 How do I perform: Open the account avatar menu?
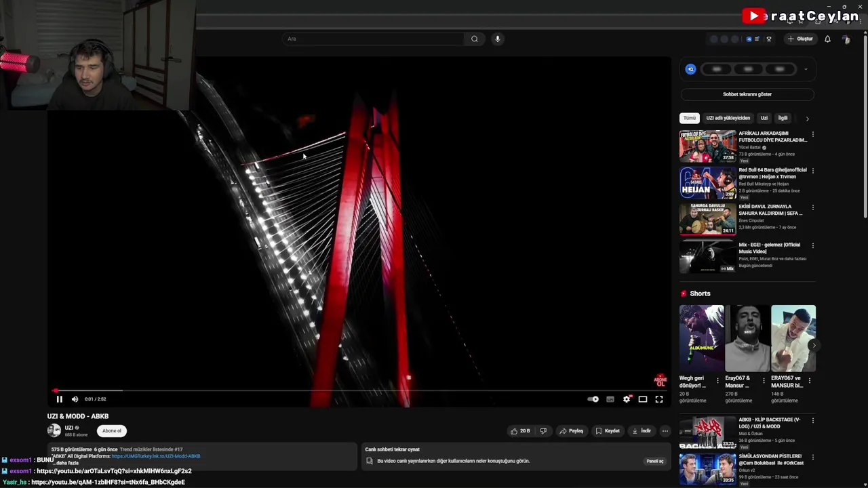pyautogui.click(x=846, y=39)
